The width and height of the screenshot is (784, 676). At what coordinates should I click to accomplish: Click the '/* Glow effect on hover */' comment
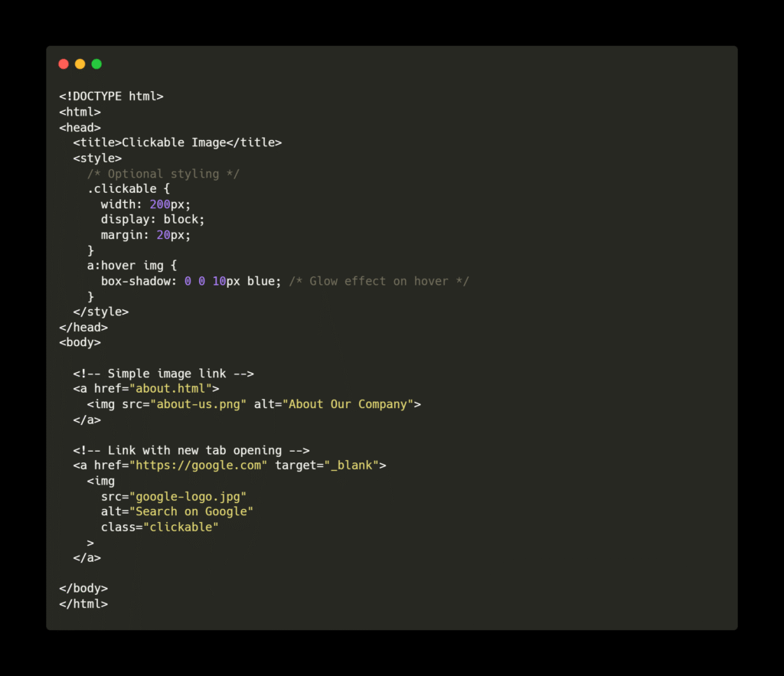coord(379,281)
